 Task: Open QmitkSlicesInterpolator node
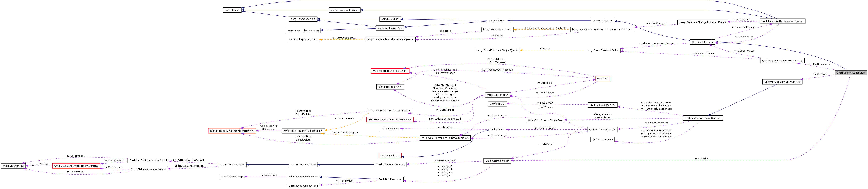tap(602, 129)
